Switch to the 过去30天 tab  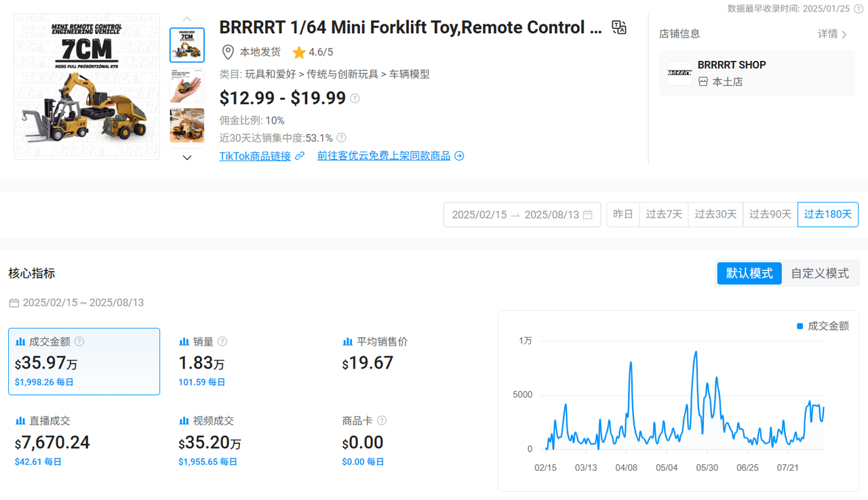click(715, 213)
